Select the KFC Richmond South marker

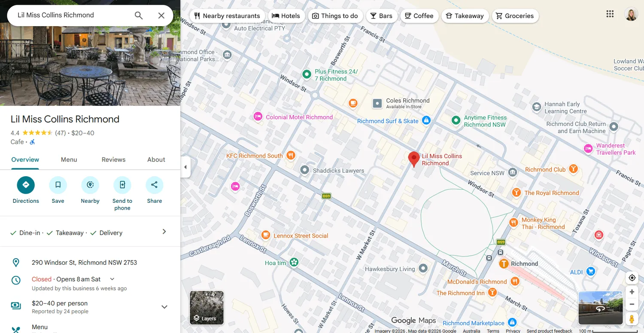coord(291,156)
